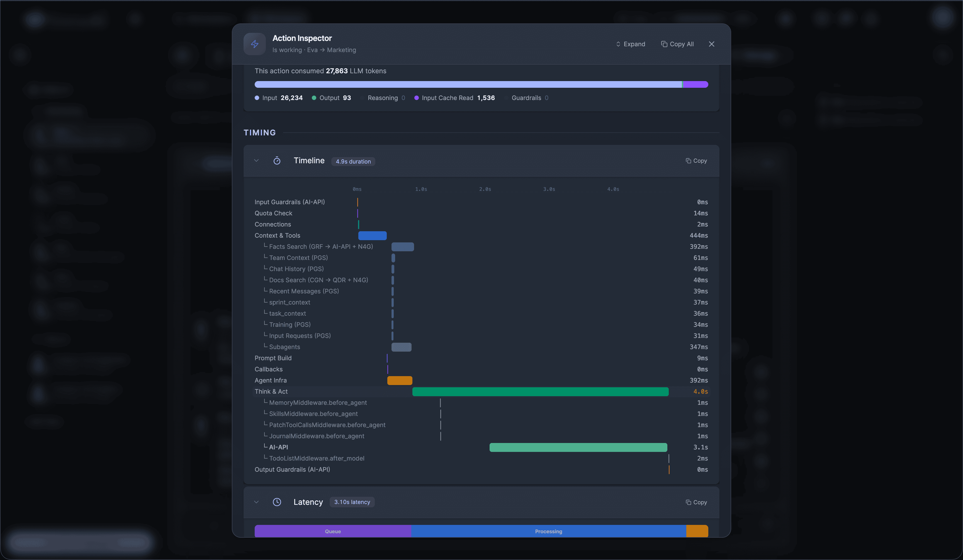Select the Output Guardrails (AI-API) row
The image size is (963, 560).
pyautogui.click(x=481, y=469)
